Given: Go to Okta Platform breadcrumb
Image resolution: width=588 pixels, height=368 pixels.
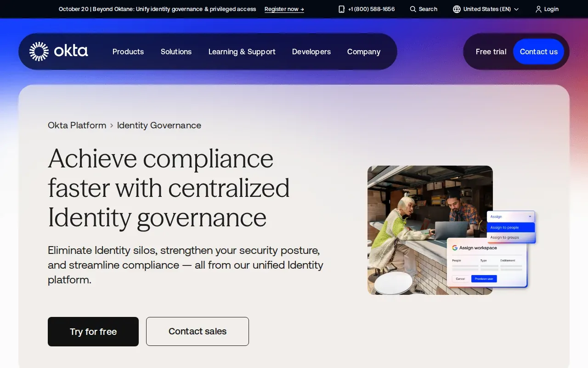Looking at the screenshot, I should [77, 125].
